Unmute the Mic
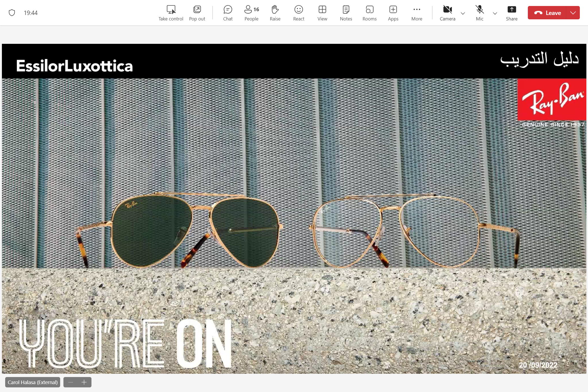 click(x=480, y=13)
